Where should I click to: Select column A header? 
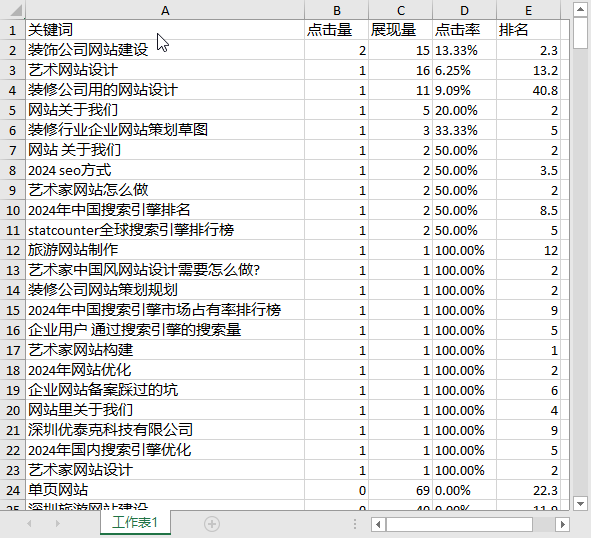pyautogui.click(x=165, y=10)
